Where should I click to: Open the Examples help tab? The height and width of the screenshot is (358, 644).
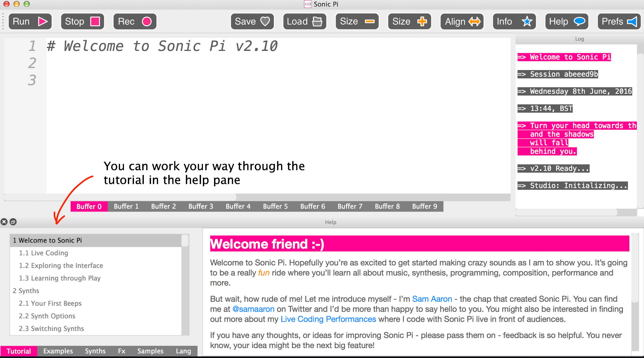(x=58, y=351)
